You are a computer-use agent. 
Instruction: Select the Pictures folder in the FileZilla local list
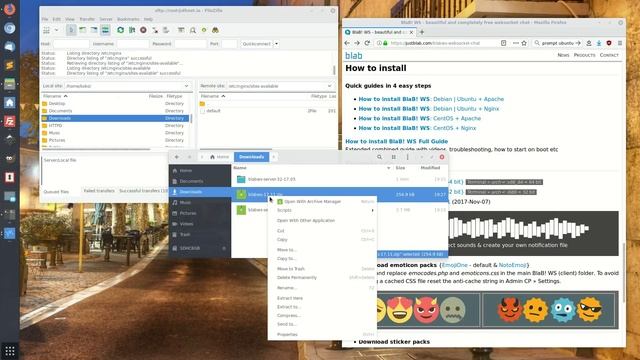pyautogui.click(x=115, y=140)
